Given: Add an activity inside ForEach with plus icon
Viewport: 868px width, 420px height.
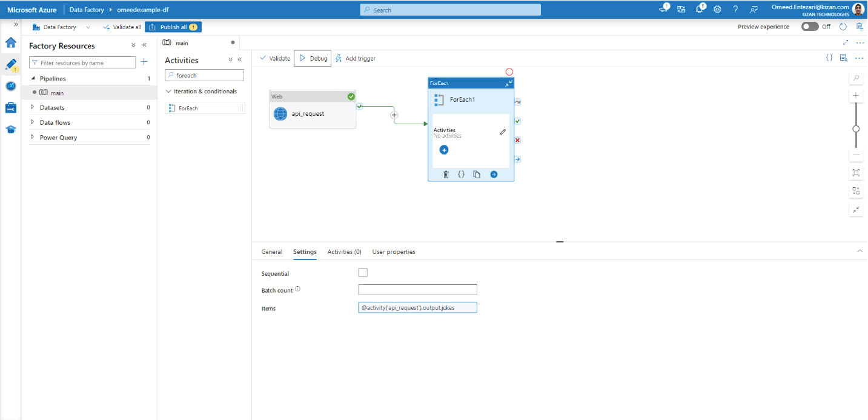Looking at the screenshot, I should 444,150.
